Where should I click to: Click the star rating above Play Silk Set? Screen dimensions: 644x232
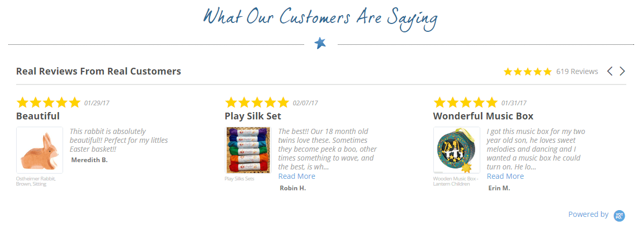[257, 102]
